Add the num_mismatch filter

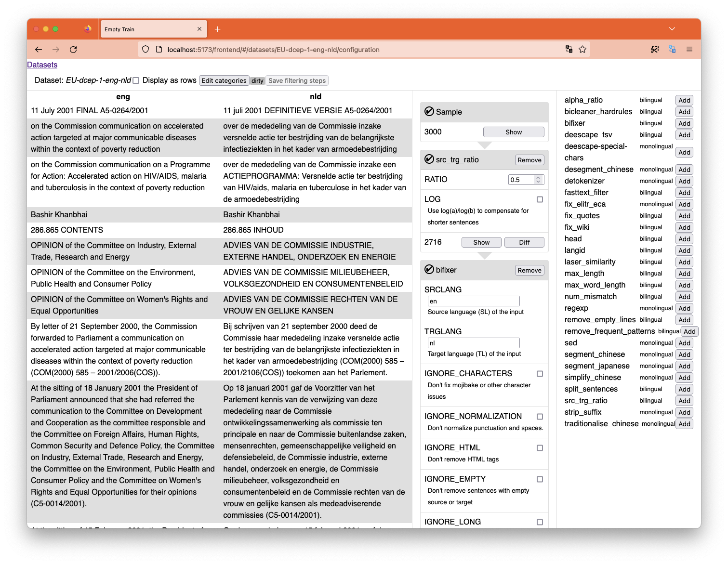(x=684, y=297)
